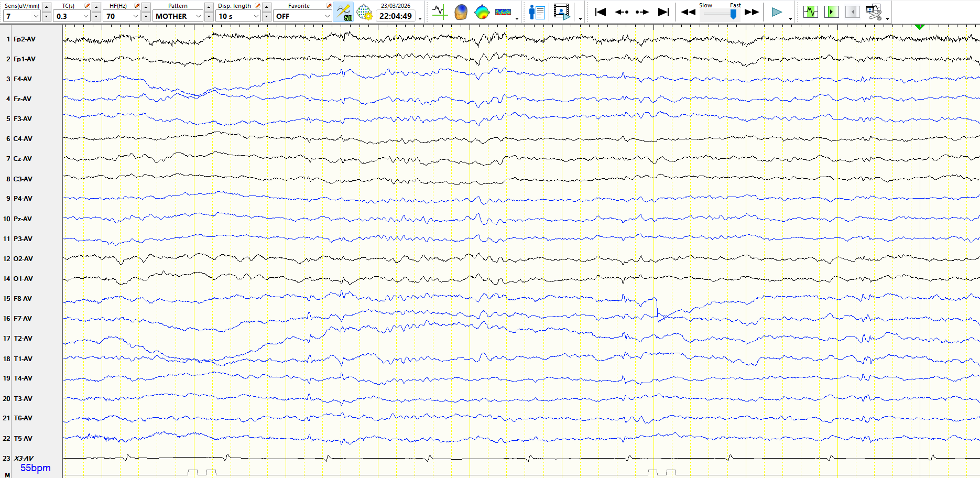The height and width of the screenshot is (478, 980).
Task: Step Pattern up with its up arrow
Action: tap(209, 7)
